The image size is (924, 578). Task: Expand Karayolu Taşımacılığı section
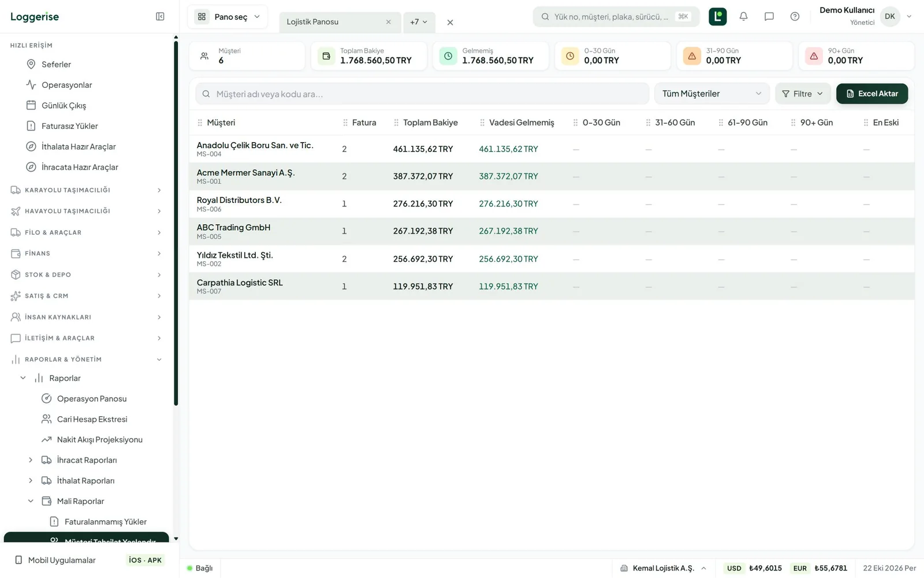(86, 190)
